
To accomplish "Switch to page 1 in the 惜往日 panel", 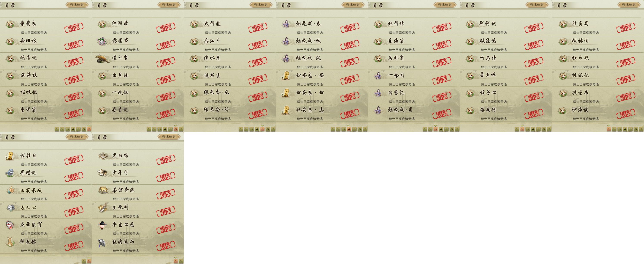I will tap(84, 261).
